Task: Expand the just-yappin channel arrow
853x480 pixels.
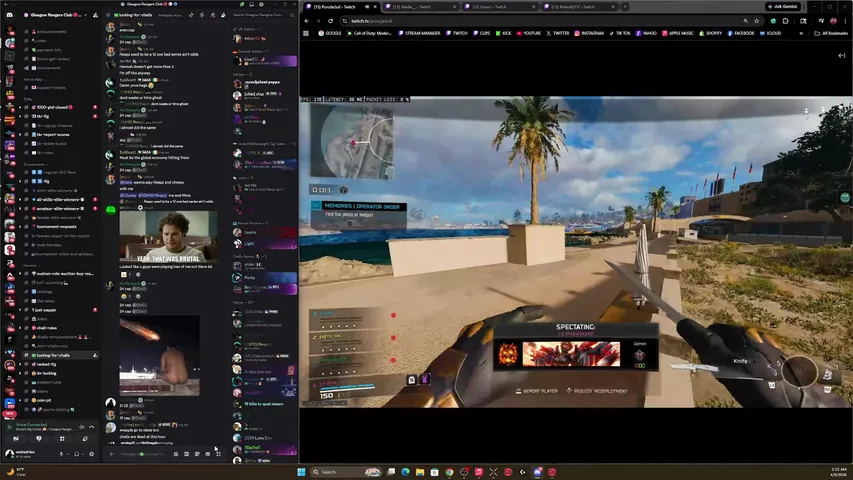Action: click(x=20, y=310)
